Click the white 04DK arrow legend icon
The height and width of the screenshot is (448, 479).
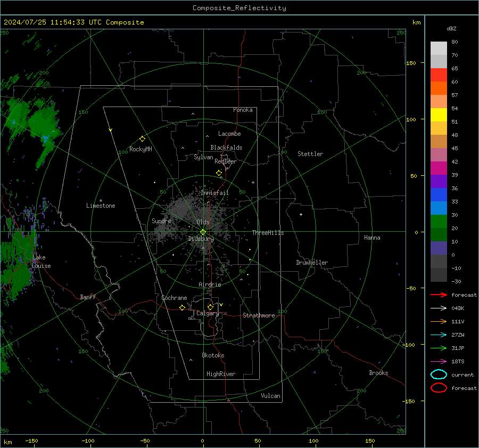tap(439, 308)
